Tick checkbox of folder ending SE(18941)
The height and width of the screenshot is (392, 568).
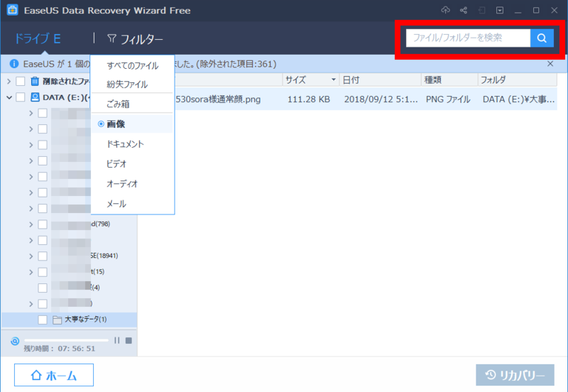(43, 256)
